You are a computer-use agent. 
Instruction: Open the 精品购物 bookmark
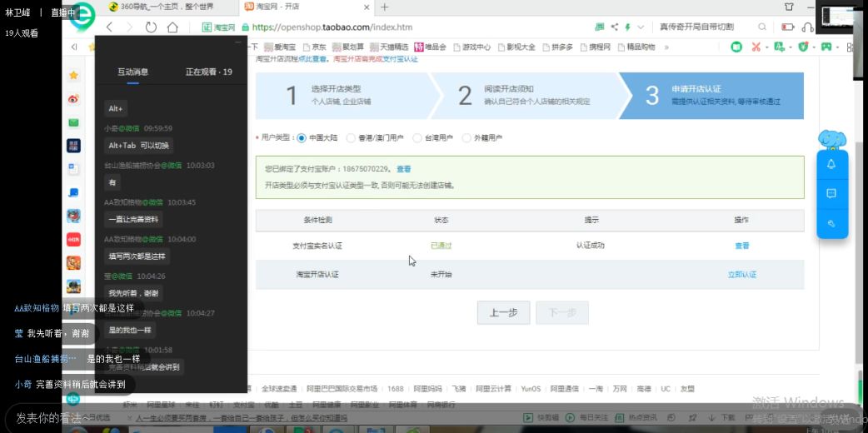[x=636, y=47]
